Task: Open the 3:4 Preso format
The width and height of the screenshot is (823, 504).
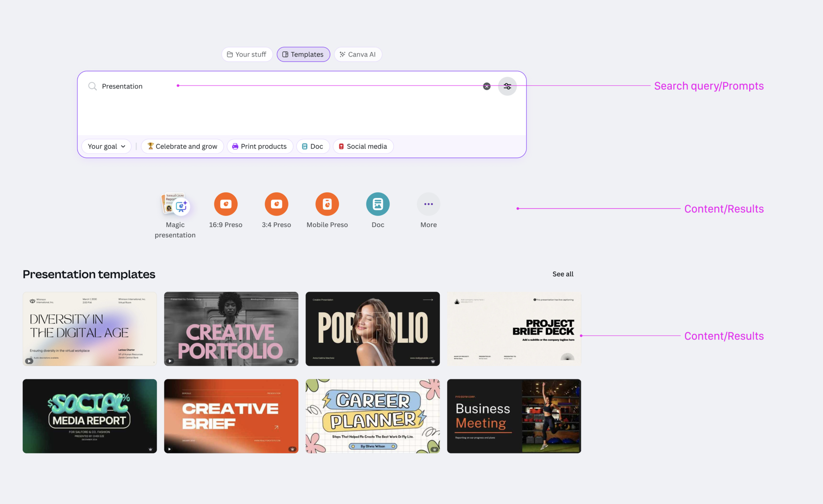Action: tap(276, 204)
